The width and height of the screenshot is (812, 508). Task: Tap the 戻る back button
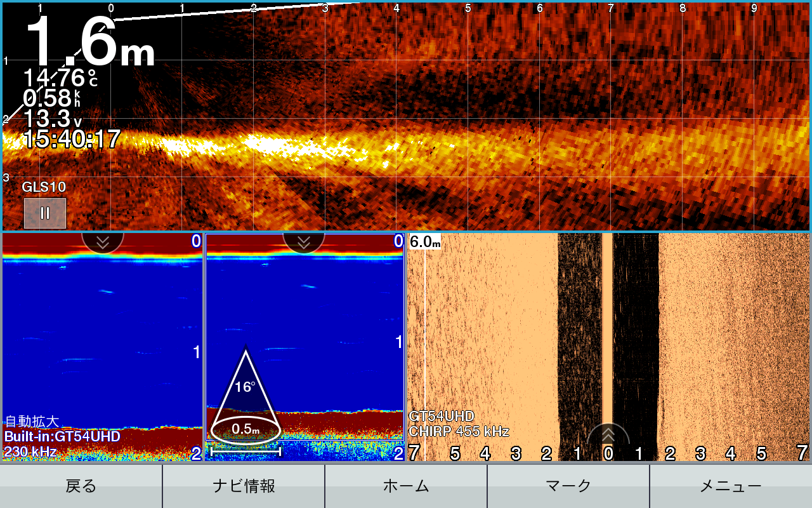coord(81,486)
